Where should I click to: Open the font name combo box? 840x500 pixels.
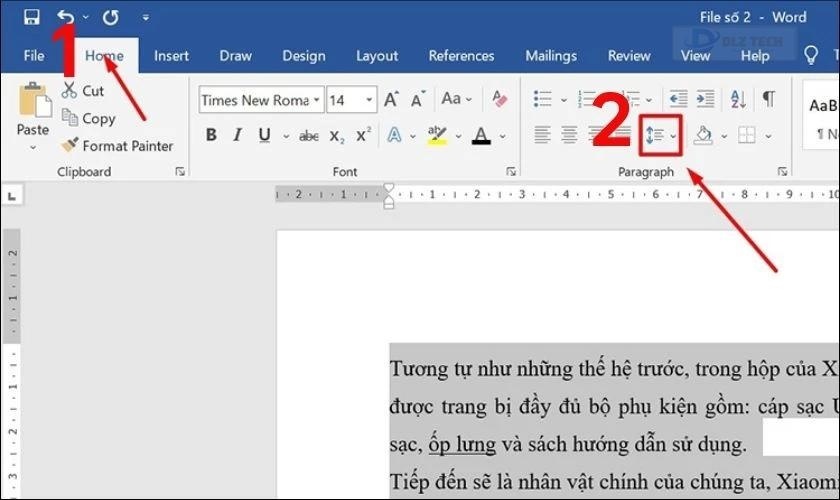pyautogui.click(x=261, y=100)
